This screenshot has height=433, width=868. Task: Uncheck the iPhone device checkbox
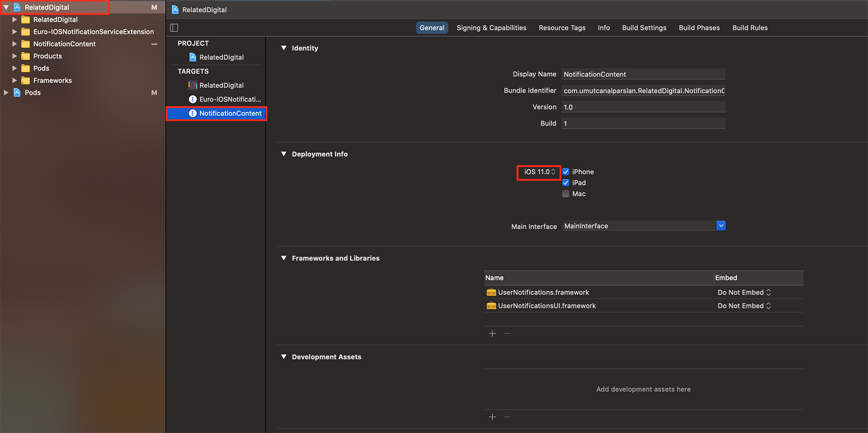pyautogui.click(x=566, y=172)
